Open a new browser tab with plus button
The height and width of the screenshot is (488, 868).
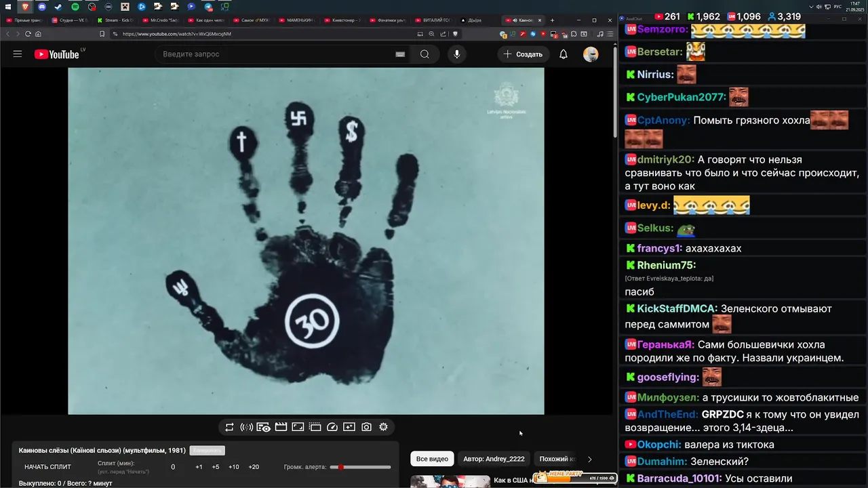[x=552, y=20]
